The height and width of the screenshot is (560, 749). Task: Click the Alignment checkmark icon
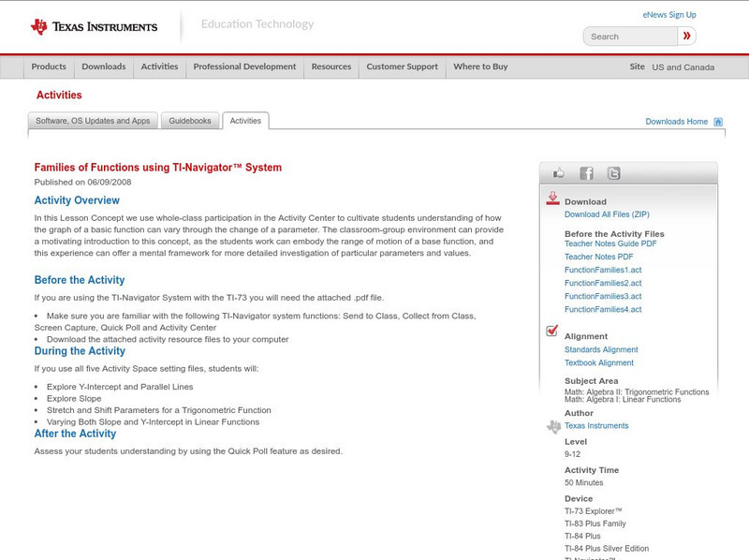(x=551, y=329)
